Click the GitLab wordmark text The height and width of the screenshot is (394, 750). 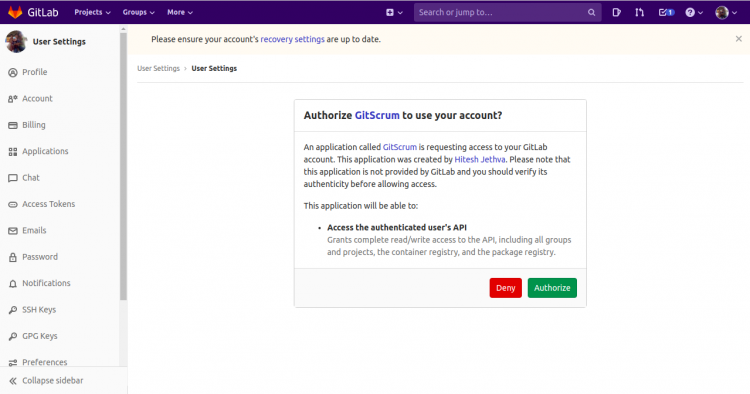tap(43, 12)
